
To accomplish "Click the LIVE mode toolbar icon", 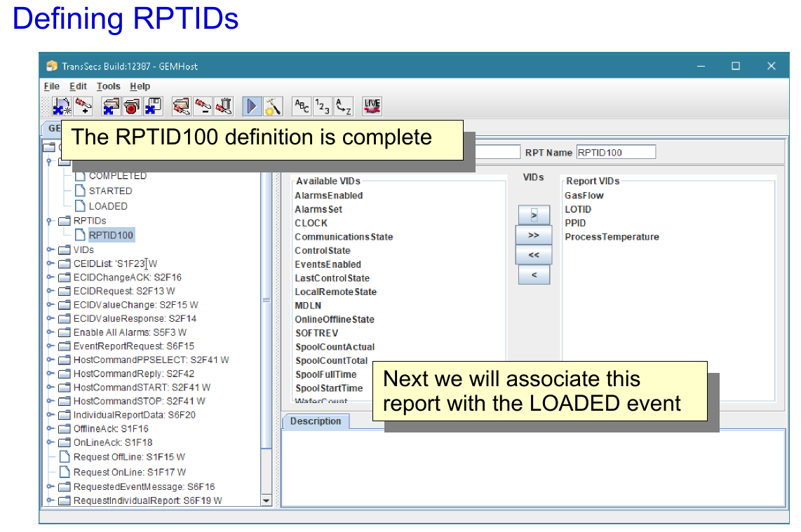I will click(x=372, y=107).
